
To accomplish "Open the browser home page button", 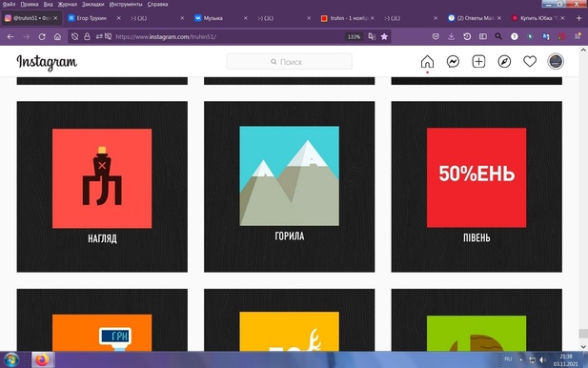I will [x=57, y=37].
